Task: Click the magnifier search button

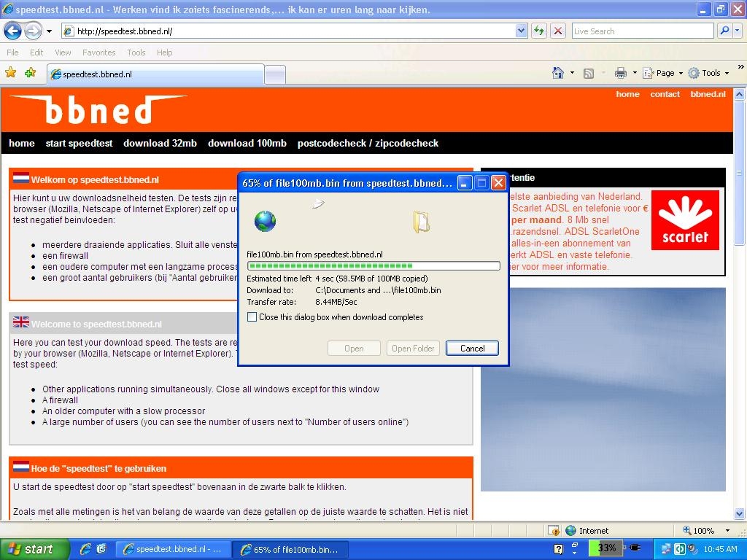Action: (724, 31)
